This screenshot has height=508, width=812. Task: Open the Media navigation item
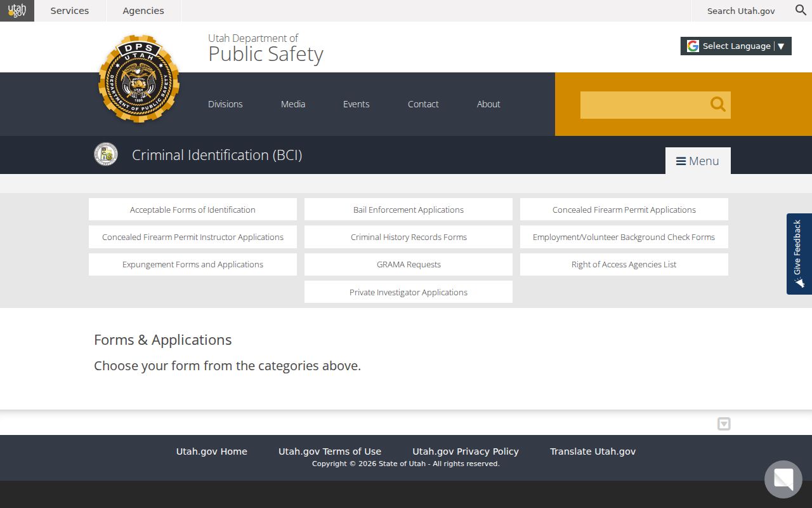pyautogui.click(x=293, y=104)
